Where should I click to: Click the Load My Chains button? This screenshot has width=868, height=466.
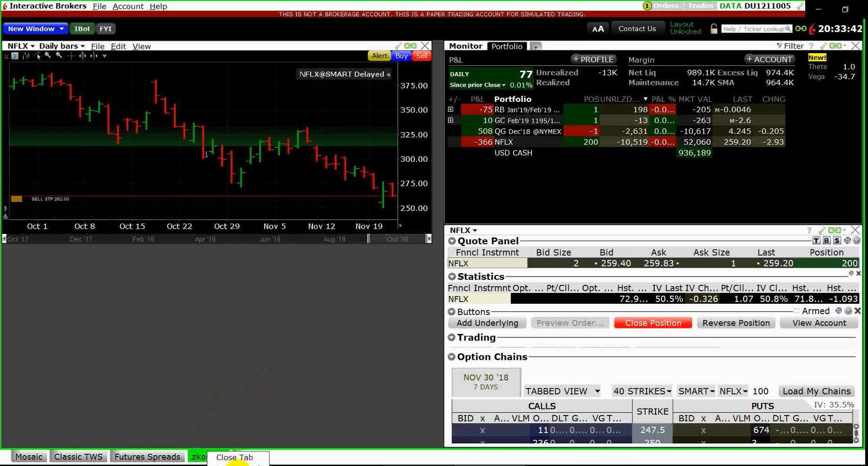click(816, 391)
